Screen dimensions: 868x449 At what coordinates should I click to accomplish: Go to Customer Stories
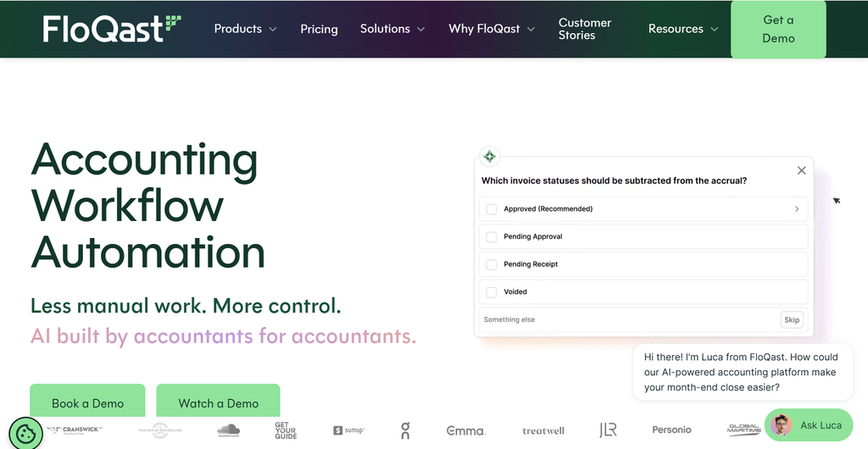585,29
